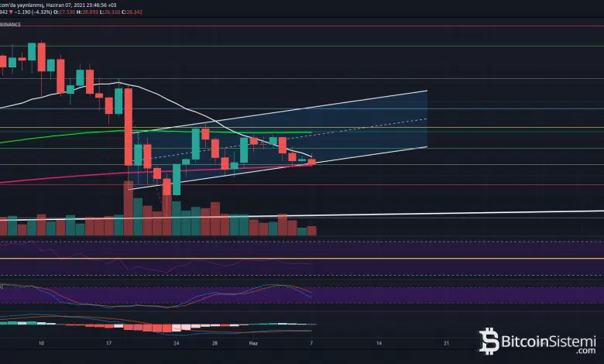
Task: Select the long white trendline across the volume panel
Action: click(465, 212)
